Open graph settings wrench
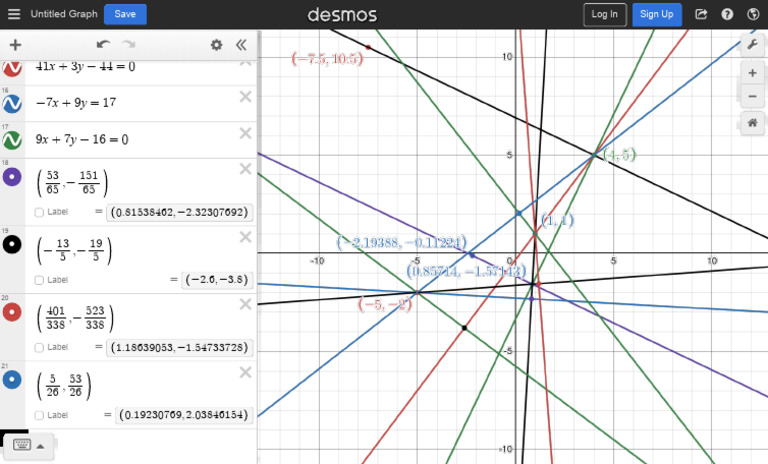 752,45
